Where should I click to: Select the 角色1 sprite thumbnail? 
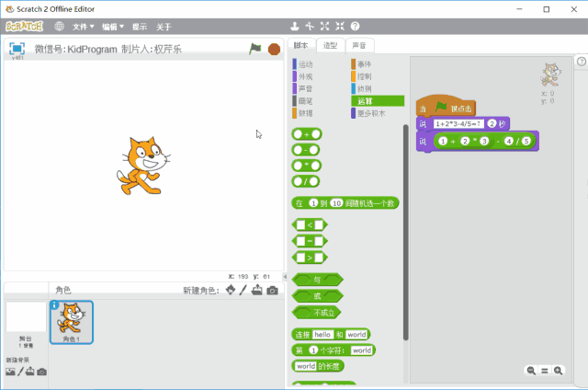click(x=71, y=322)
